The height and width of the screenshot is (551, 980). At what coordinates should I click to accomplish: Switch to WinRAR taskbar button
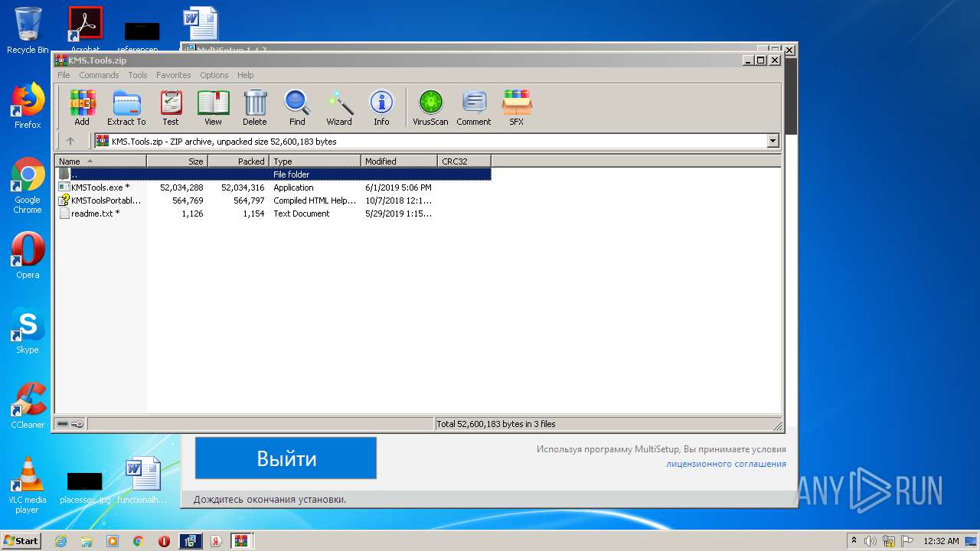pyautogui.click(x=242, y=541)
